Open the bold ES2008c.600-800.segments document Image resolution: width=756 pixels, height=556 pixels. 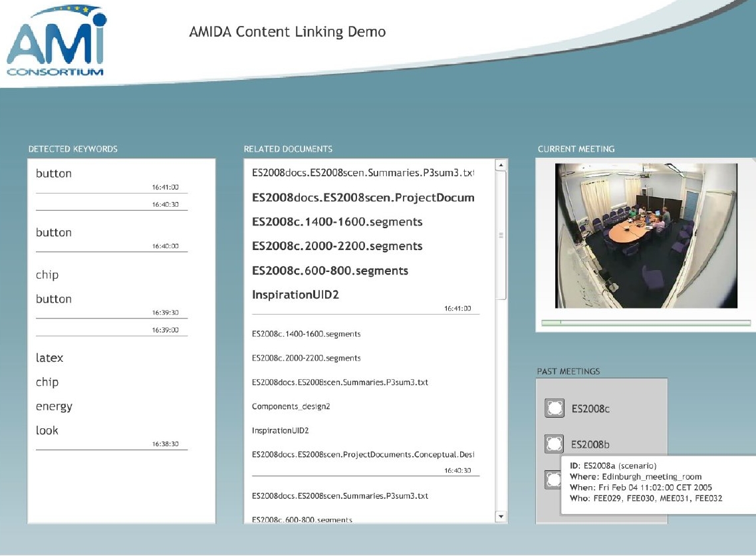[x=330, y=271]
